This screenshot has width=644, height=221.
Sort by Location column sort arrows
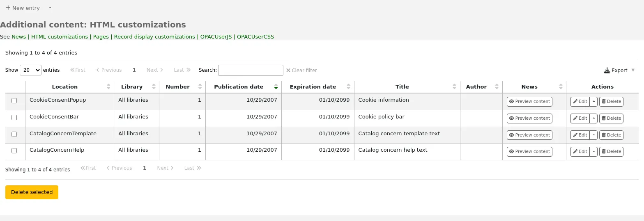[108, 87]
